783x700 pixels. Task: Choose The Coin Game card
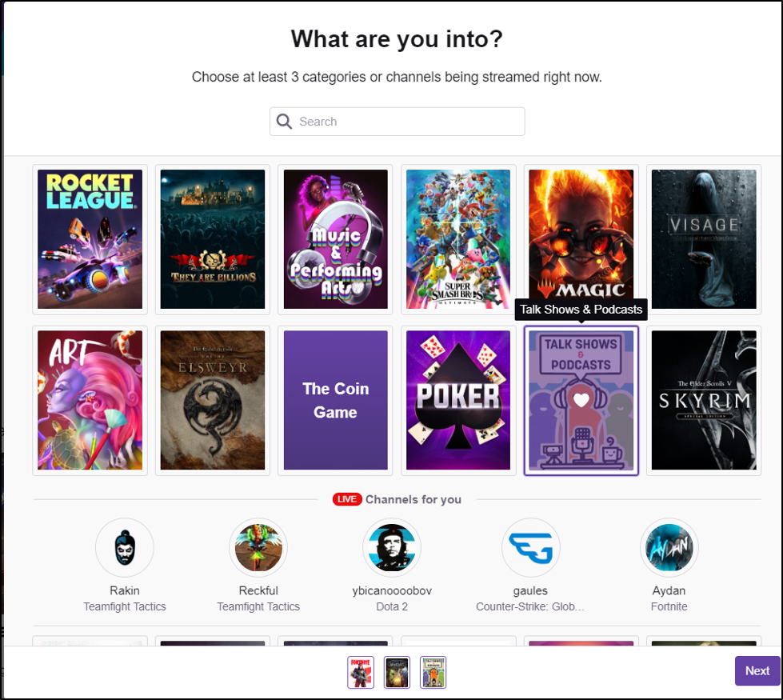point(336,400)
